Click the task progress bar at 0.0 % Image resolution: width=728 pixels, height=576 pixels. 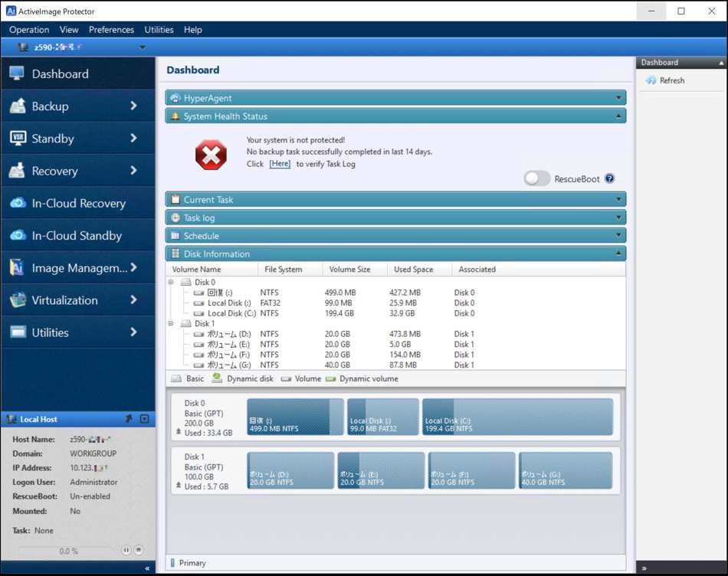click(x=67, y=551)
